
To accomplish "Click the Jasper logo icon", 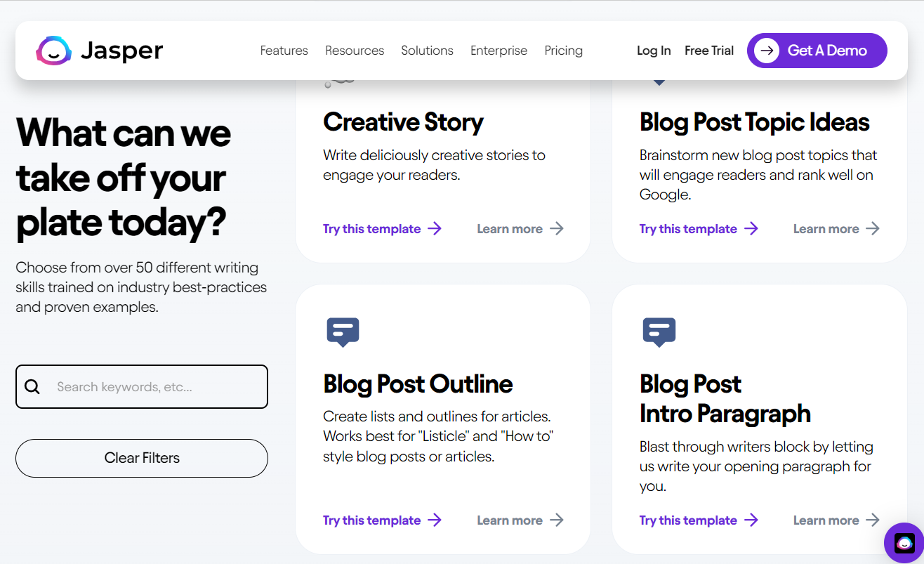I will click(x=53, y=51).
